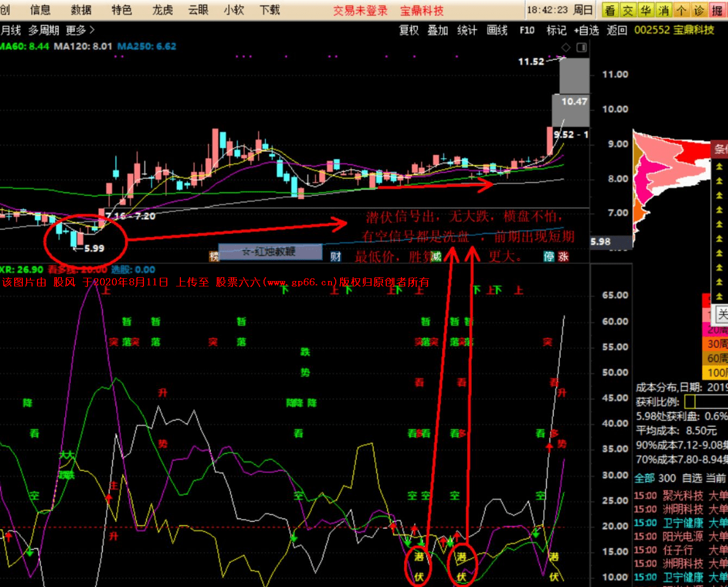Click the 诊 orange shortcut button

[x=699, y=10]
